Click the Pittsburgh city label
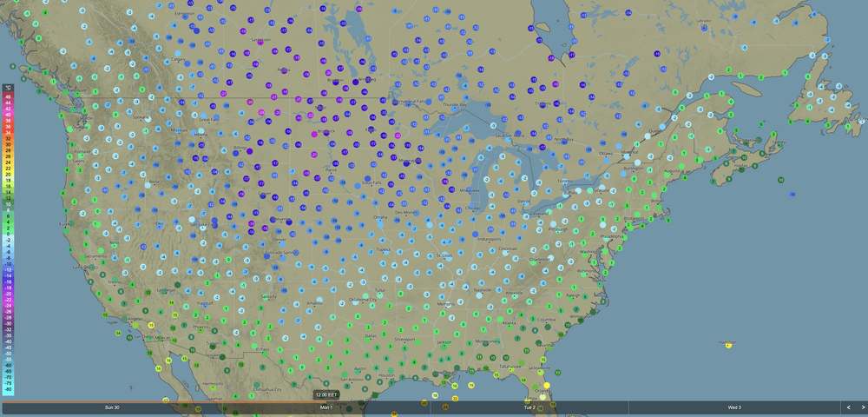868x417 pixels. 558,228
